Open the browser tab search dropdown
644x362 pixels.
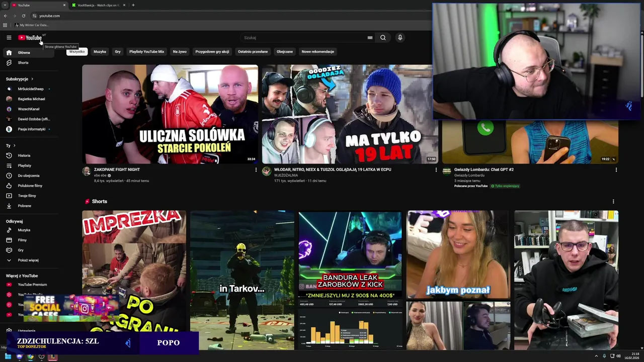(x=5, y=5)
